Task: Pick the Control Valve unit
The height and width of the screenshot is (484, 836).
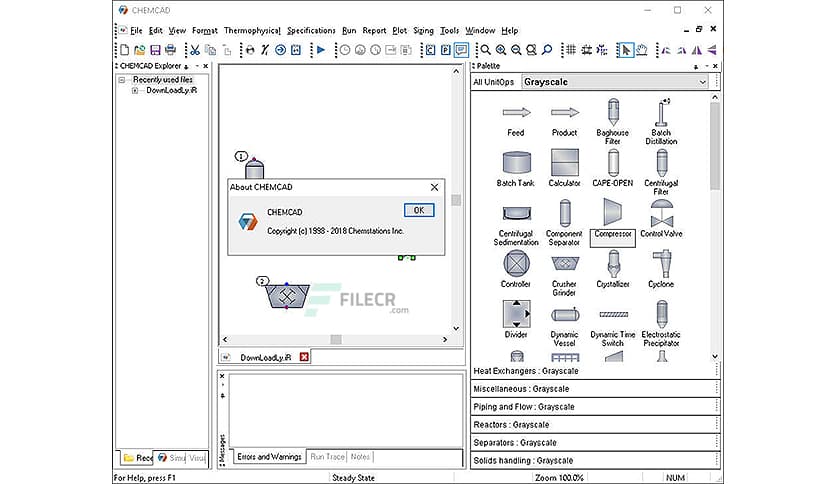Action: (x=661, y=219)
